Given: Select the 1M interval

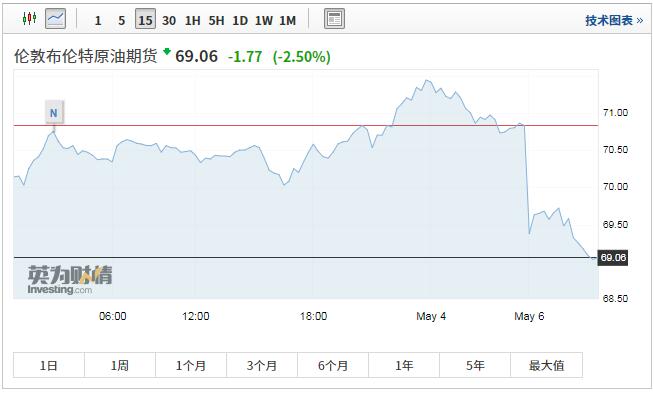Looking at the screenshot, I should pos(287,20).
